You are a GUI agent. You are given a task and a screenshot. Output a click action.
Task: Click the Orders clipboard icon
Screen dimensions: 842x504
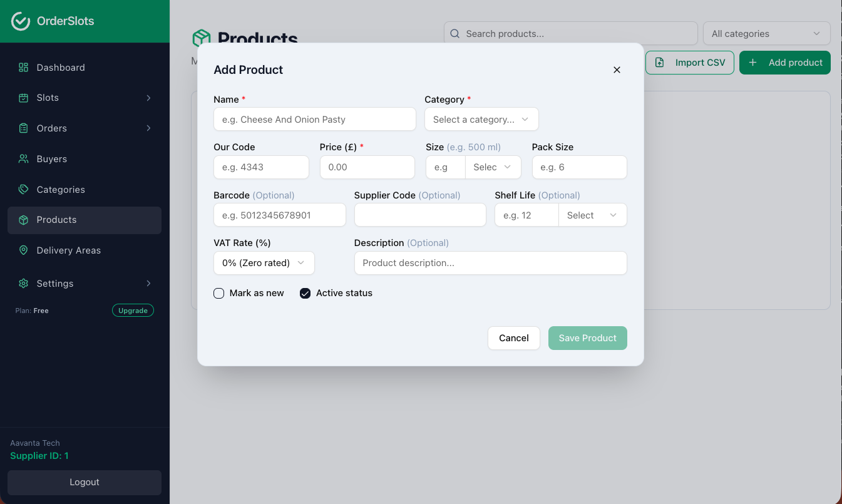(x=23, y=128)
